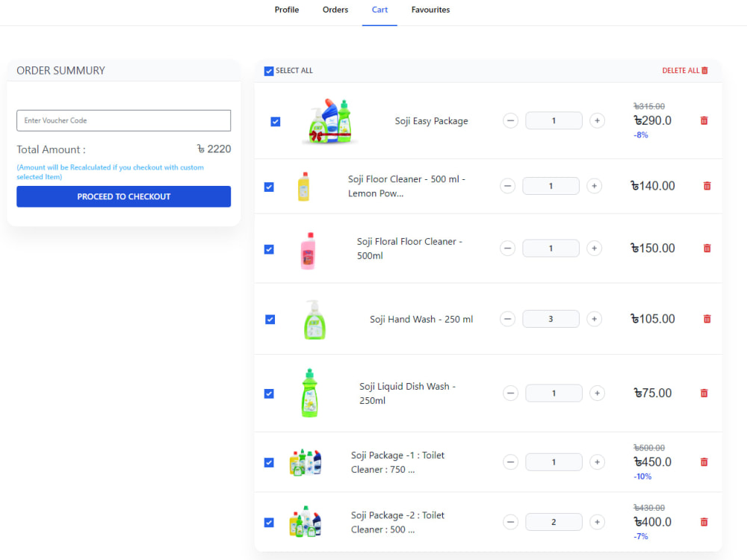The height and width of the screenshot is (560, 747).
Task: Toggle Soji Liquid Dish Wash checkbox
Action: pyautogui.click(x=269, y=393)
